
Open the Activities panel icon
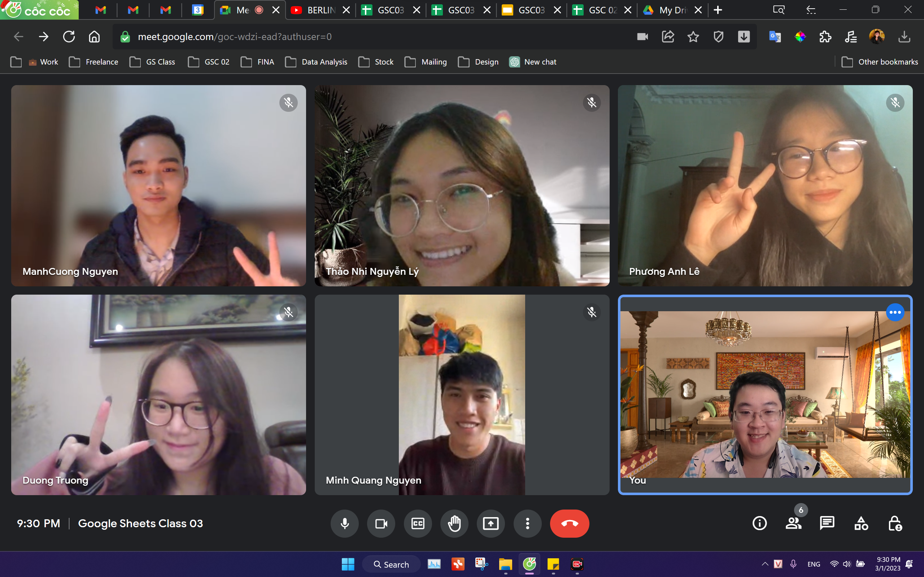click(x=861, y=523)
